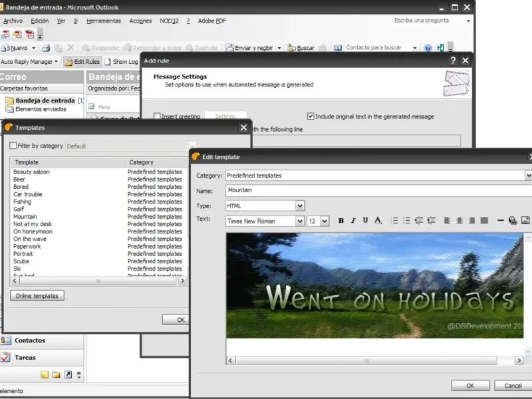This screenshot has width=532, height=399.
Task: Apply underline formatting in Edit template
Action: [x=365, y=221]
